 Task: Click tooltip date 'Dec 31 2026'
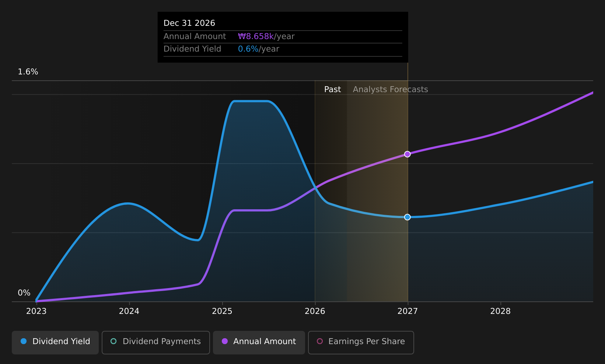pos(189,23)
